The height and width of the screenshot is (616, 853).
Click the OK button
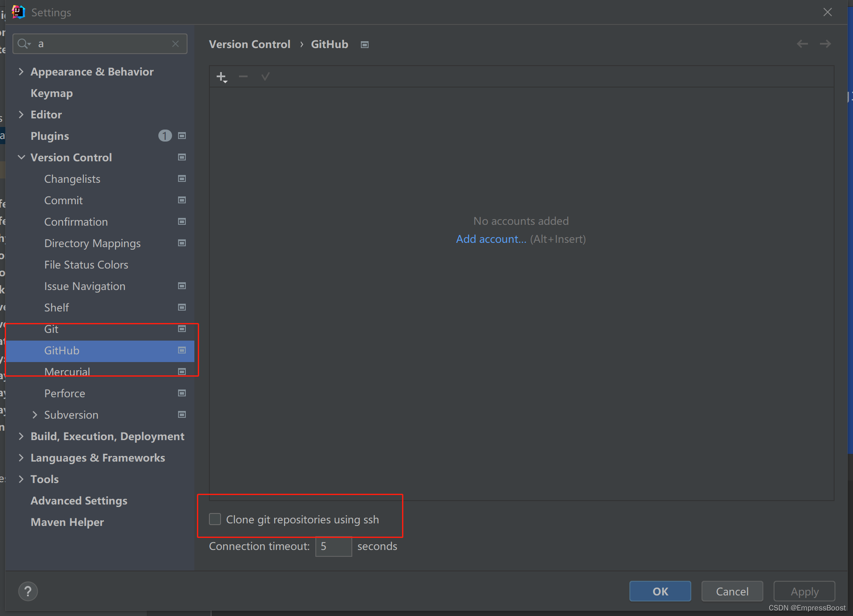tap(660, 591)
